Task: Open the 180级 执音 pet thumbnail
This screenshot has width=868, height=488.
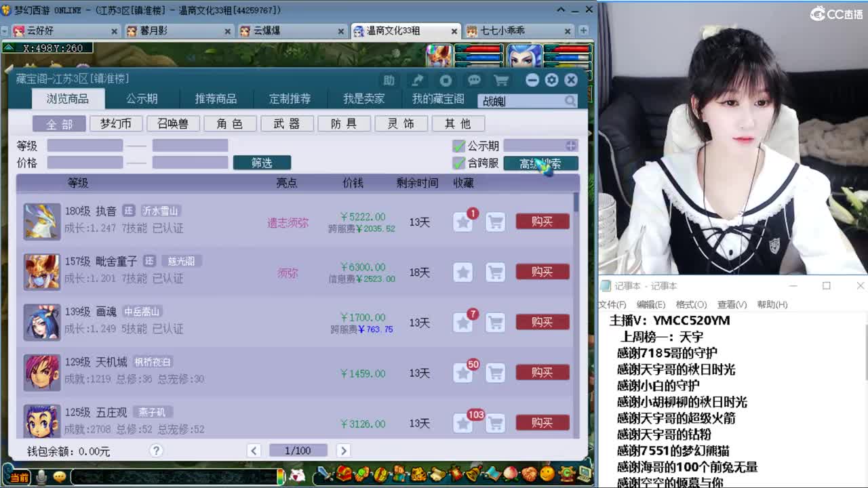Action: click(x=42, y=222)
